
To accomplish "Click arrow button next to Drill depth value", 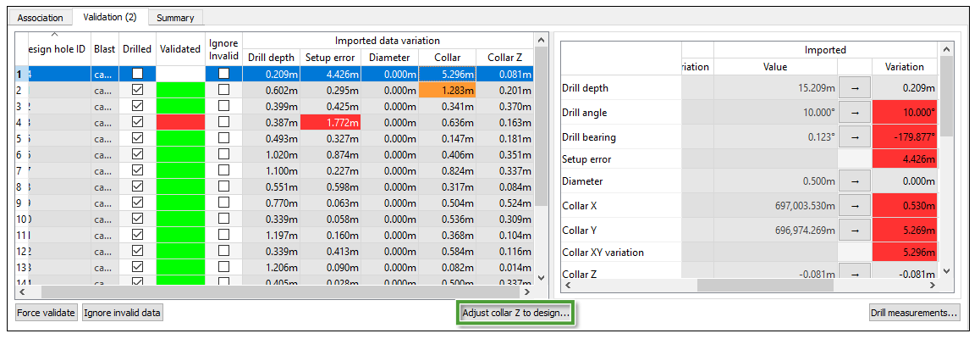I will click(855, 87).
